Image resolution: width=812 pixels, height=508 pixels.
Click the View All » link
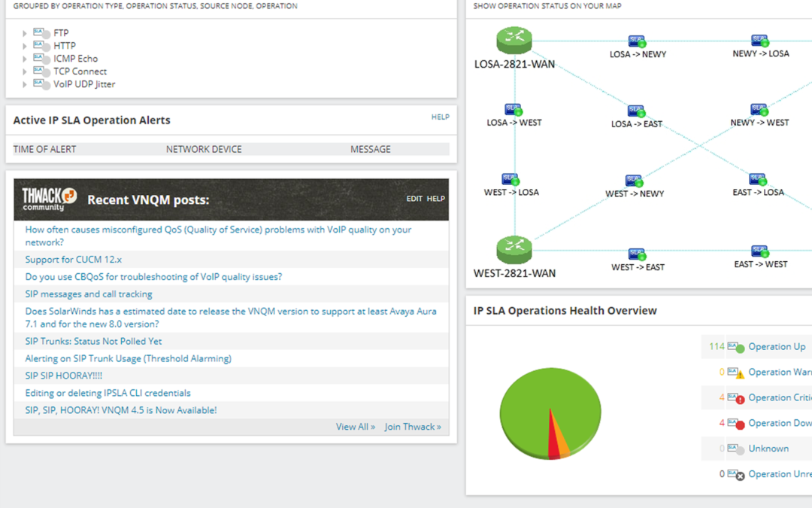(355, 427)
